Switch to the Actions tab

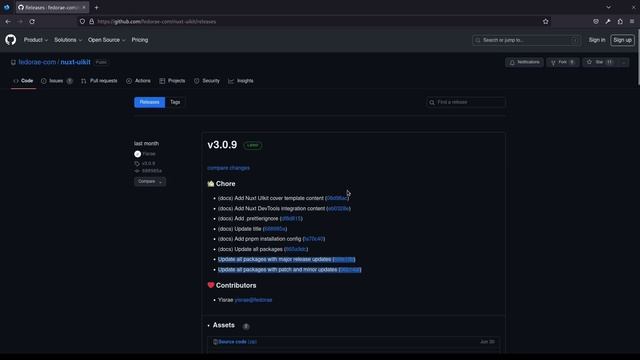coord(138,81)
